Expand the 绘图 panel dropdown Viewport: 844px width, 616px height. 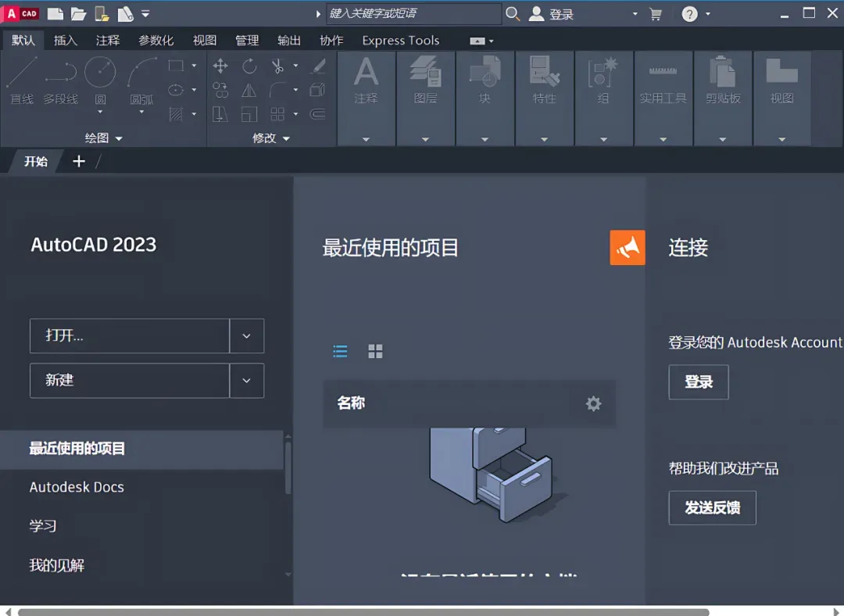(103, 138)
